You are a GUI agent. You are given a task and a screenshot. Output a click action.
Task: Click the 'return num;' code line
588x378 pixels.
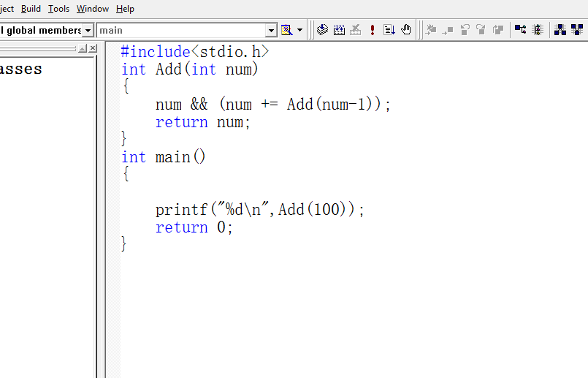tap(202, 122)
